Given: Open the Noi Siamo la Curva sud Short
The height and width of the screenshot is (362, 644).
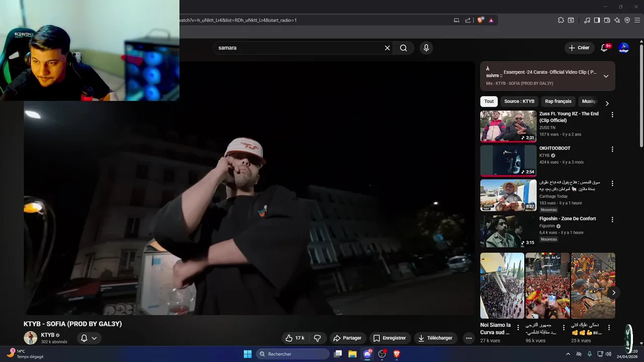Looking at the screenshot, I should tap(502, 286).
